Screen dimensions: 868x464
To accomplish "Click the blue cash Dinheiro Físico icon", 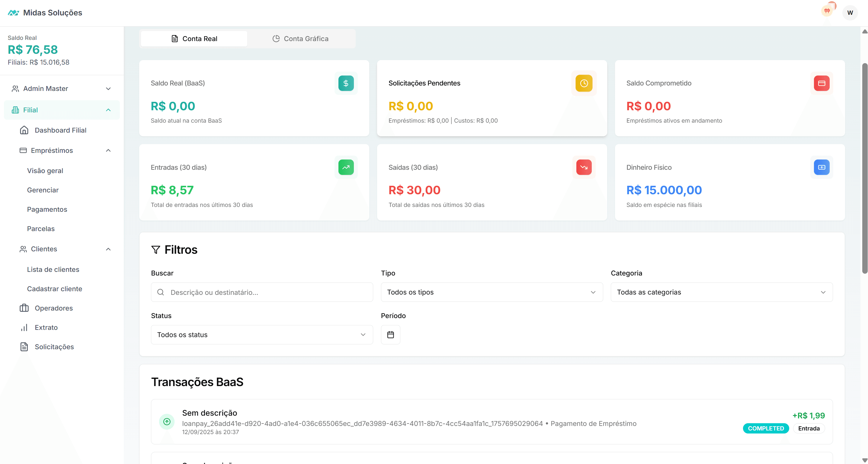I will [821, 167].
